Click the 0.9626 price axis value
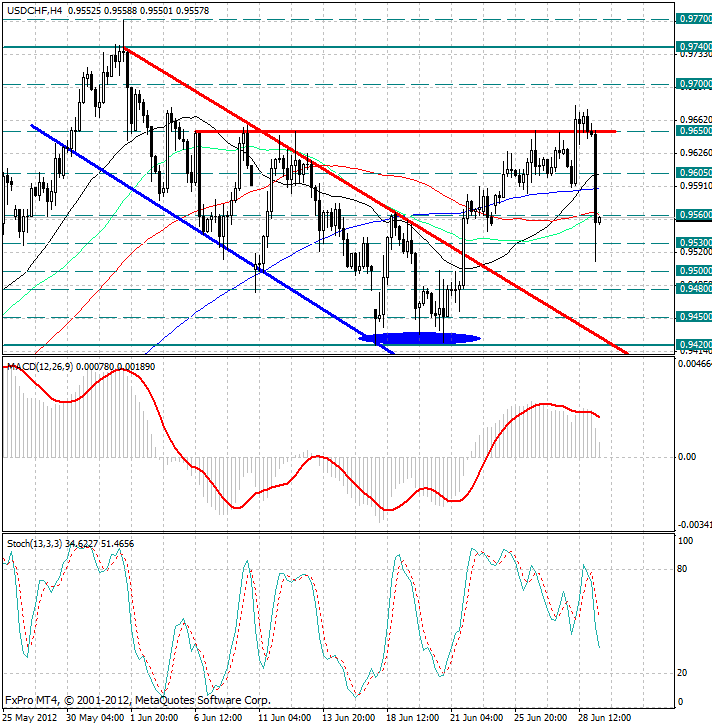Image resolution: width=712 pixels, height=725 pixels. click(x=696, y=153)
